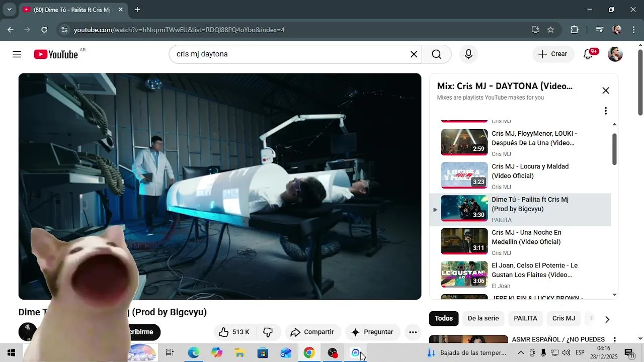Clear the search box text
The width and height of the screenshot is (644, 362).
coord(414,54)
